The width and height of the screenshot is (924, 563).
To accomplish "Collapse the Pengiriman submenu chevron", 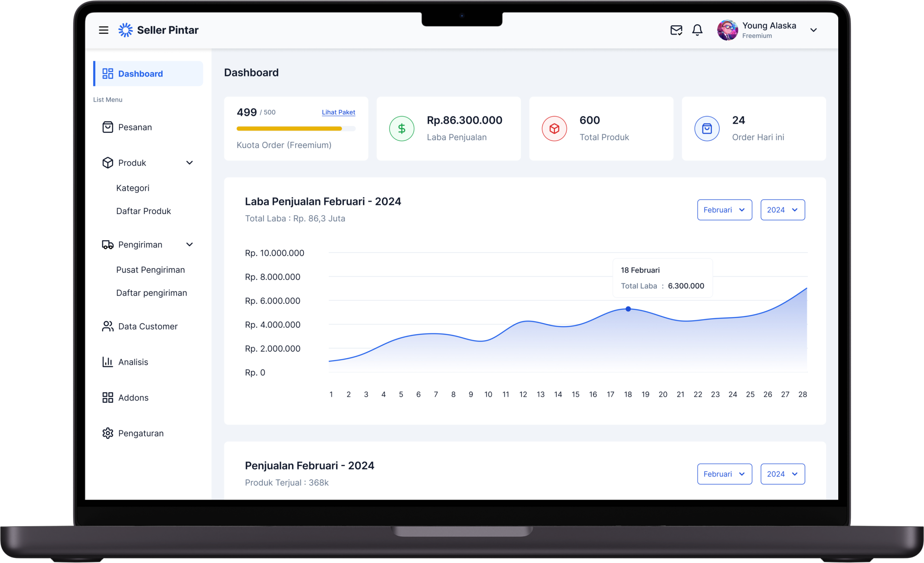I will [x=189, y=245].
